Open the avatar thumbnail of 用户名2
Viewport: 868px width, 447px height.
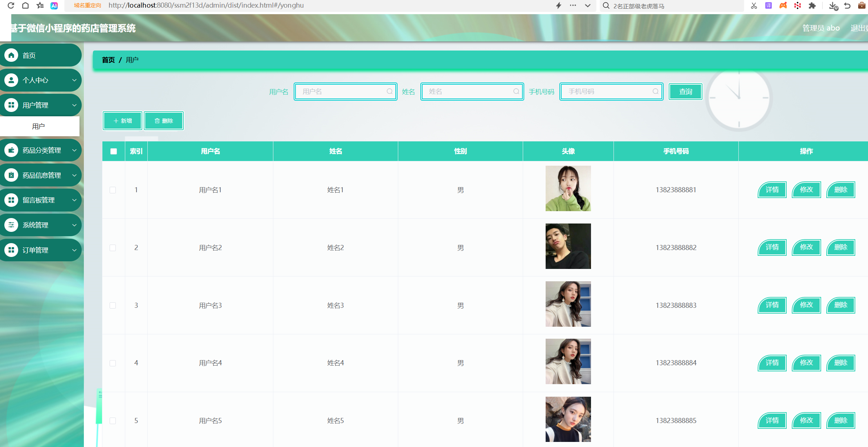[568, 246]
